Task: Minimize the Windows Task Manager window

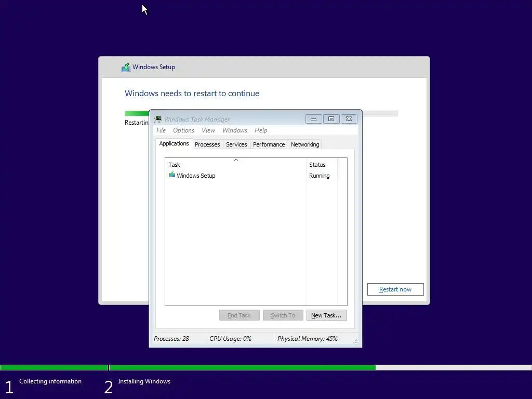Action: pos(313,119)
